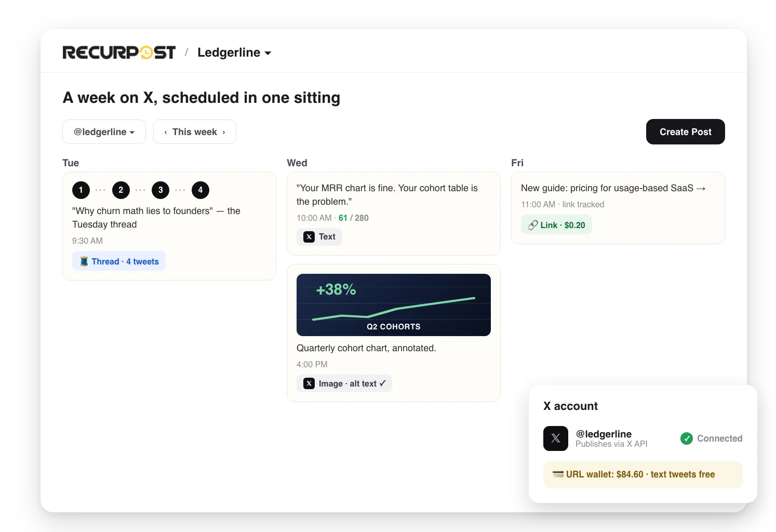Open the churn math Tuesday thread post
Image resolution: width=776 pixels, height=532 pixels.
click(x=169, y=226)
